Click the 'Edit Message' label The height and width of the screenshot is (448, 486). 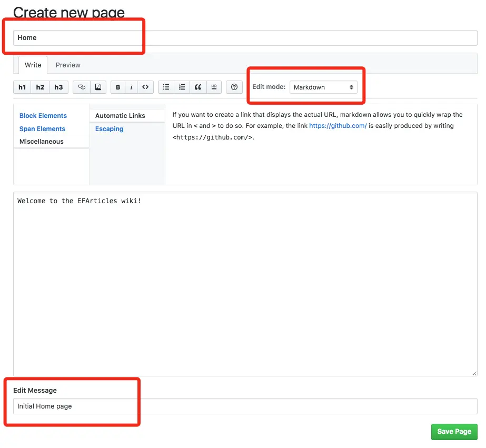[x=35, y=391]
